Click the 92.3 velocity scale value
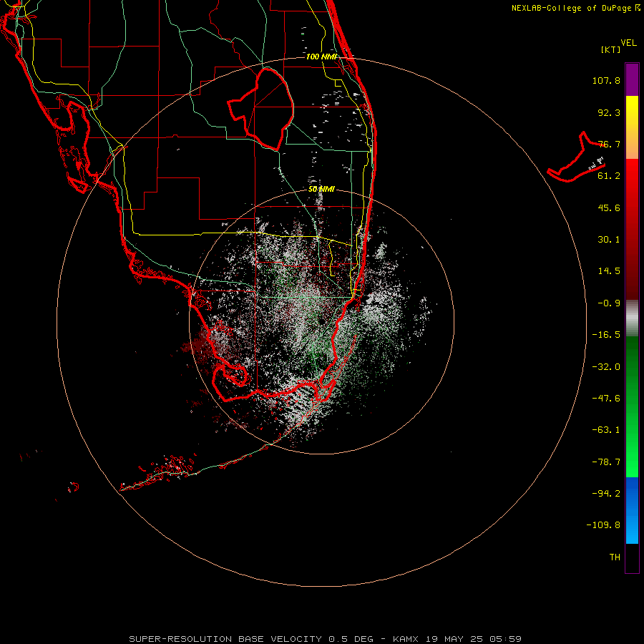 [x=609, y=112]
